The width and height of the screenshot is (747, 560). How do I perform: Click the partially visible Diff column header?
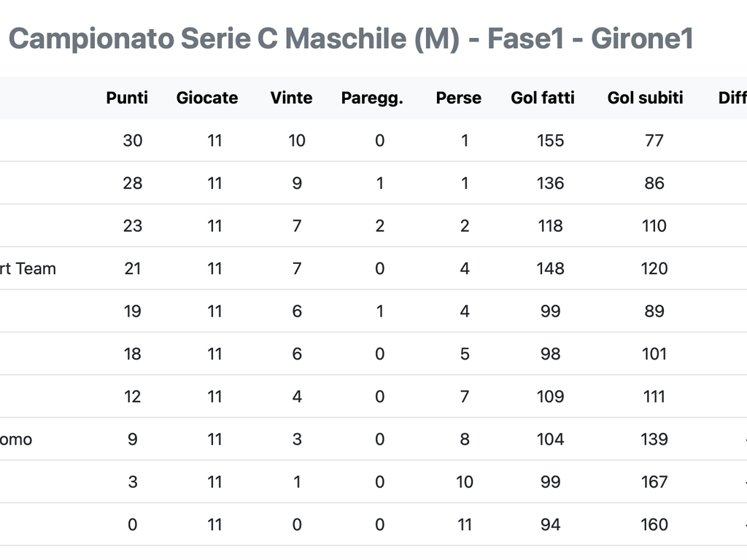(732, 98)
